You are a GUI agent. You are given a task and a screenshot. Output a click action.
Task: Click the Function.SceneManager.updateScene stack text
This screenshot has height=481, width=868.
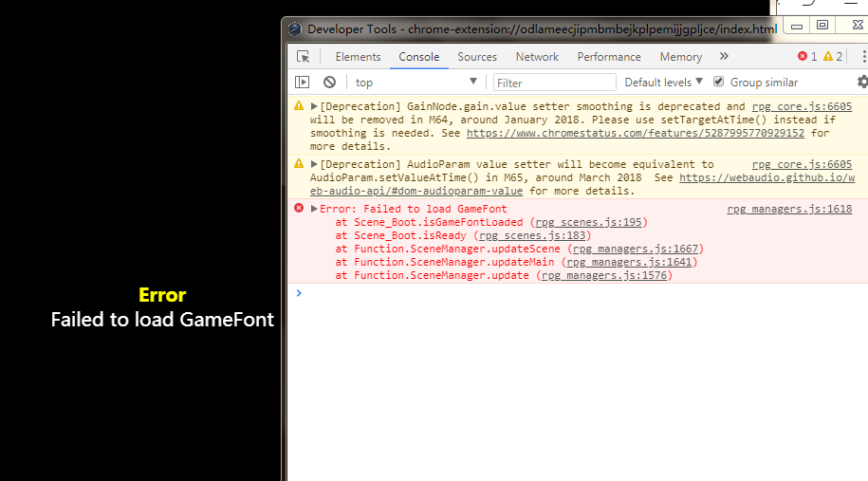pos(456,250)
